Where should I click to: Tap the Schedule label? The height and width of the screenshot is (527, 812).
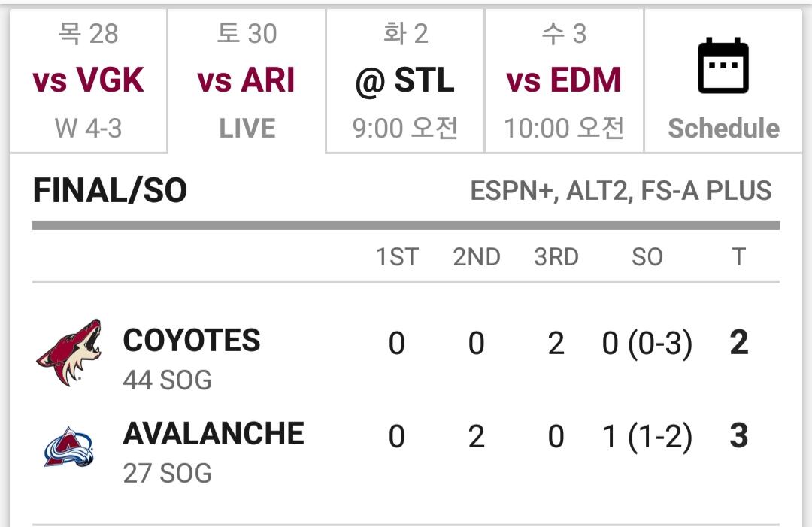(x=723, y=129)
